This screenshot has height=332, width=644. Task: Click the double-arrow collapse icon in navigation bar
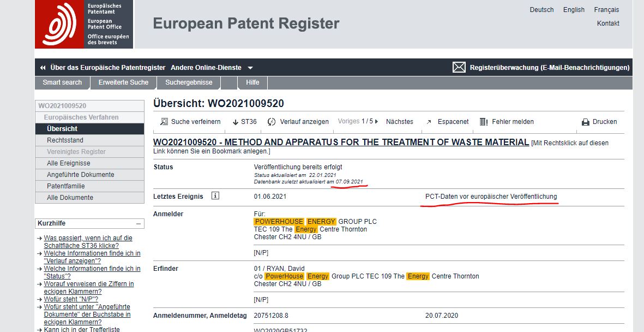pos(43,68)
